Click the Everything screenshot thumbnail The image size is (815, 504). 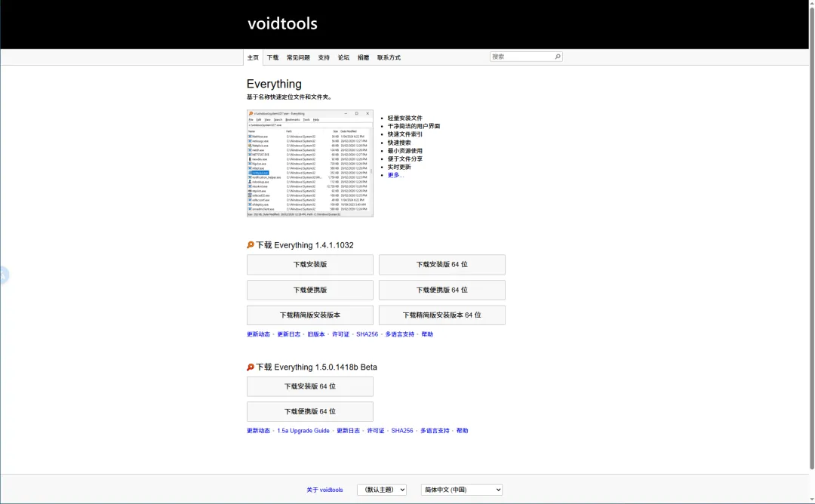coord(310,163)
